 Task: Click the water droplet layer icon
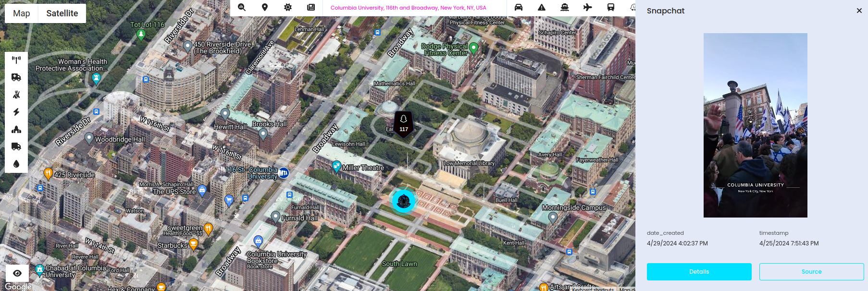(16, 164)
